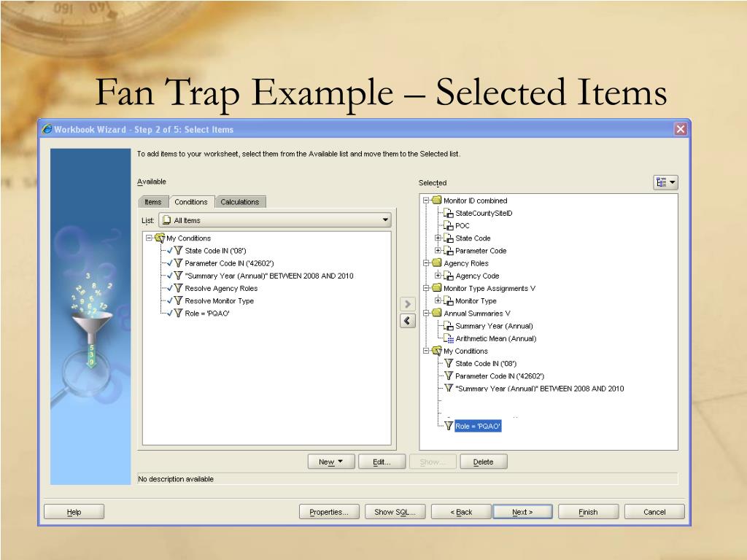
Task: Select Arithmetic Mean (Annual) label
Action: click(496, 338)
